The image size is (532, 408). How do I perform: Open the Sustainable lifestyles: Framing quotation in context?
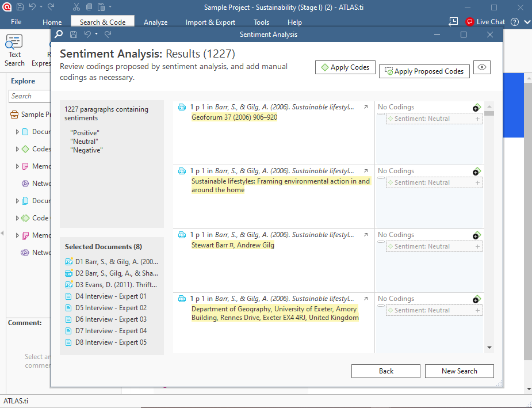tap(366, 171)
